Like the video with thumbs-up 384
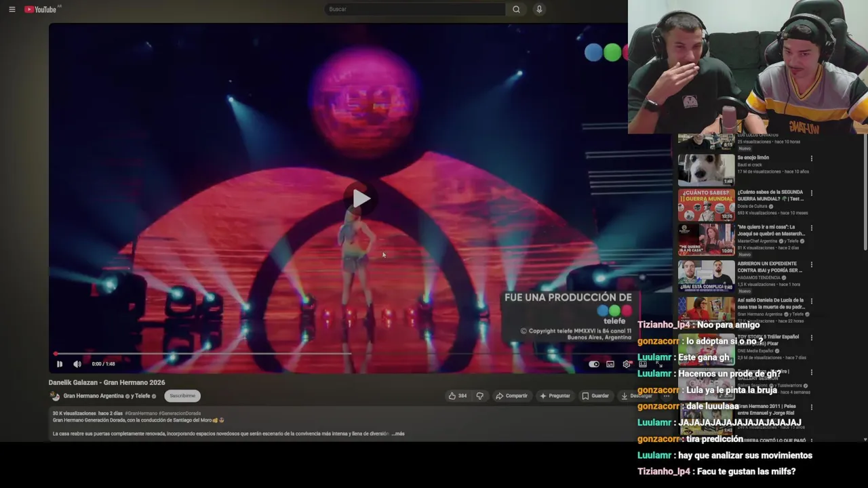 [x=458, y=396]
